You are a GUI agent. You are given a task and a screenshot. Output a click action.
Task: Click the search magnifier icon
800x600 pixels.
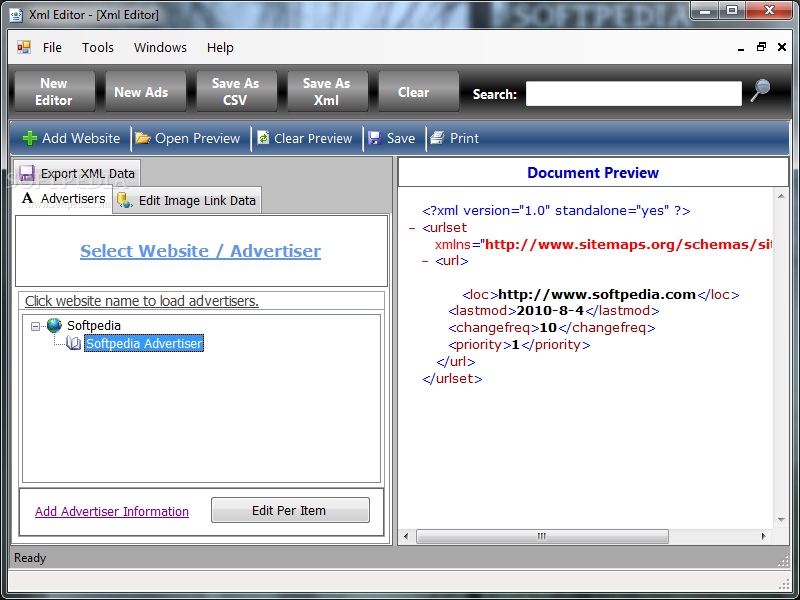click(760, 90)
